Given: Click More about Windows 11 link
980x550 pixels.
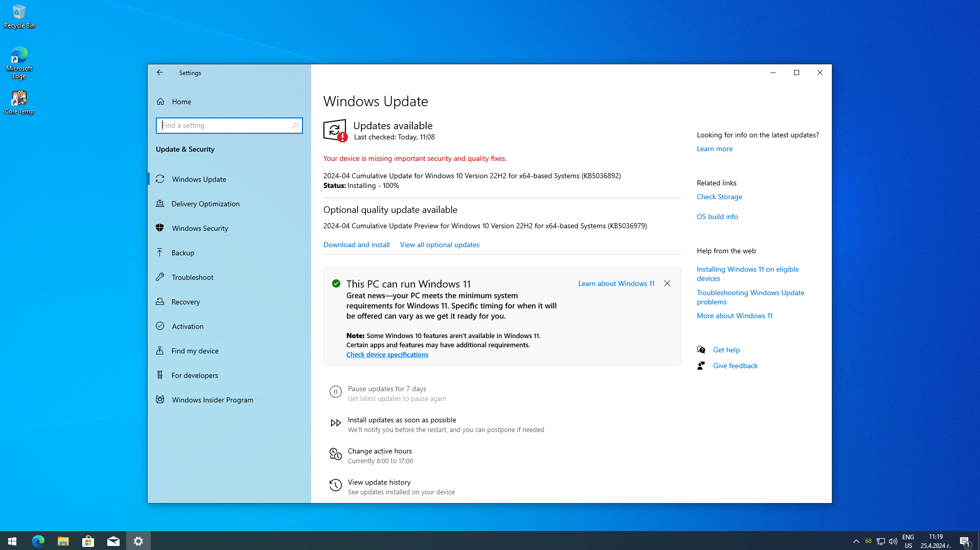Looking at the screenshot, I should point(735,316).
